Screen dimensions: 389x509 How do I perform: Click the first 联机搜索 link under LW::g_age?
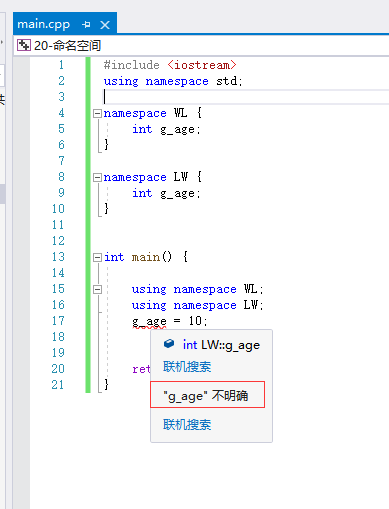coord(187,367)
